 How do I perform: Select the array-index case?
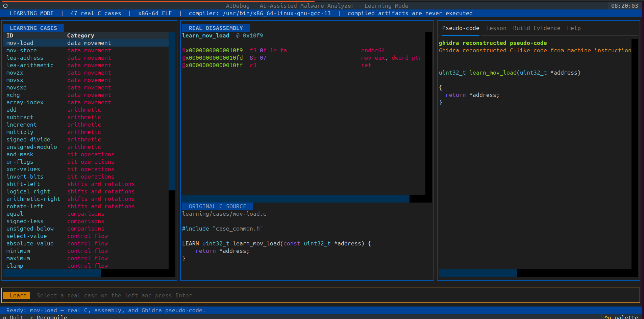(x=86, y=102)
